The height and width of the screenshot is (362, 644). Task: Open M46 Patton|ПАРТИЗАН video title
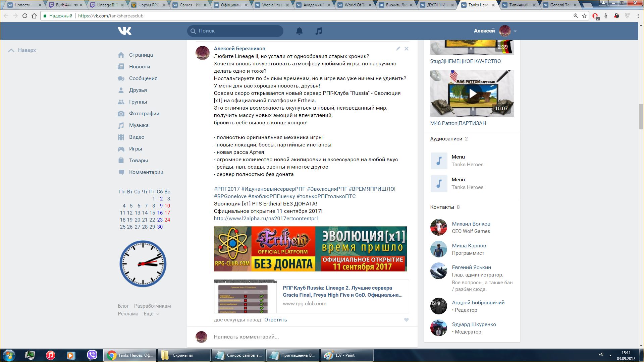458,123
